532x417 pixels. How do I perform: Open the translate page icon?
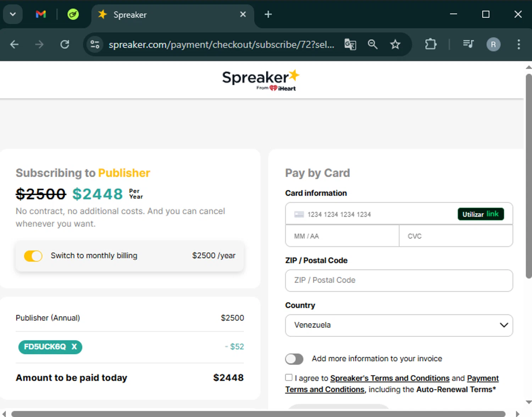click(350, 44)
